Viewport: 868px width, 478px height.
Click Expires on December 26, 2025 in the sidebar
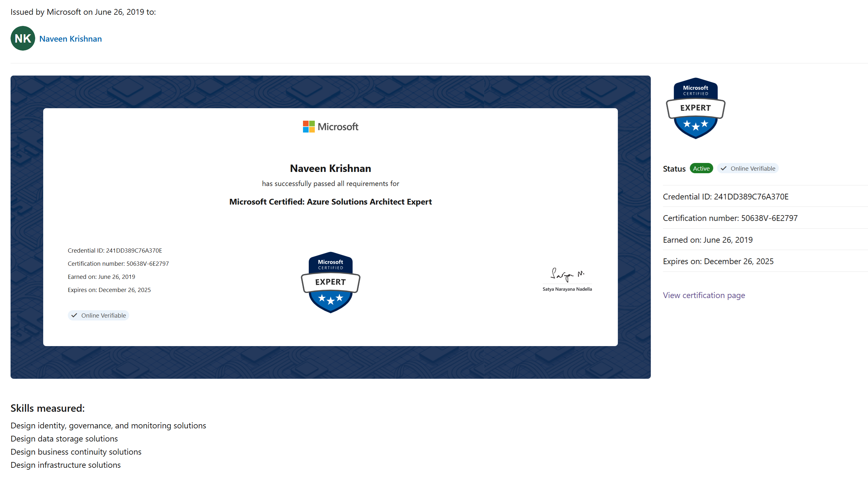[718, 261]
